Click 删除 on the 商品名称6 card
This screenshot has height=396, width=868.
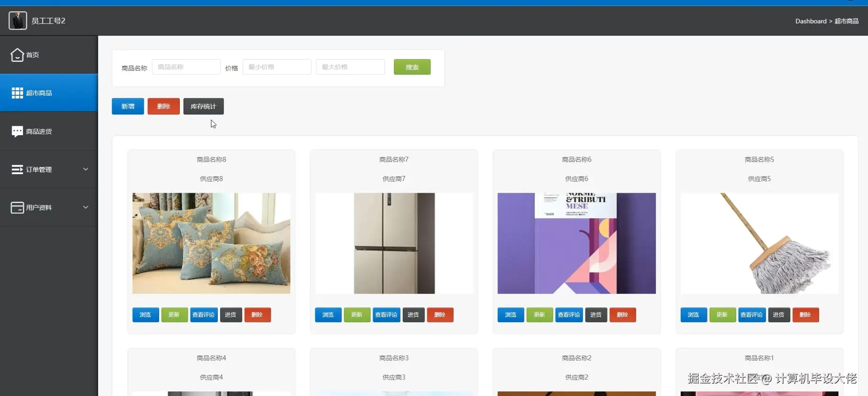(x=622, y=315)
